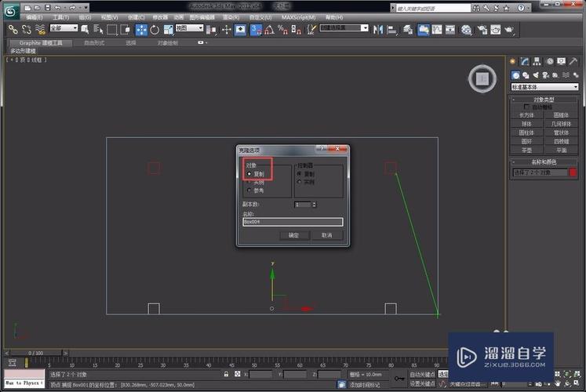Open the quick access toolbar dropdown arrow

(86, 8)
